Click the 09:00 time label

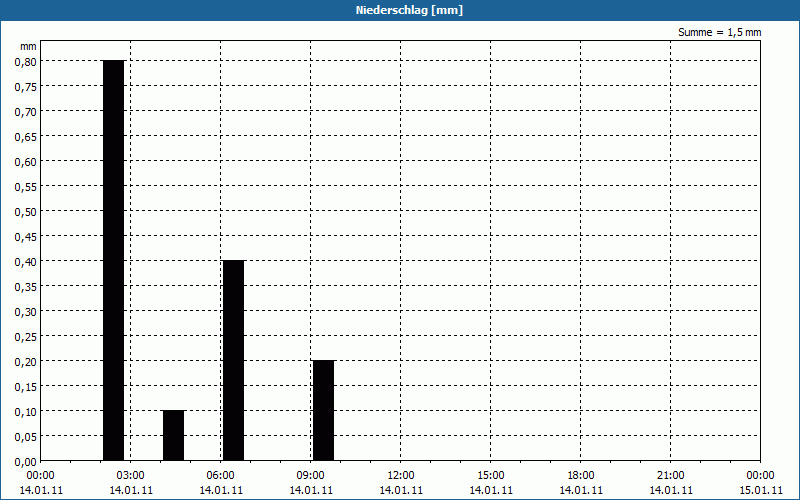311,475
